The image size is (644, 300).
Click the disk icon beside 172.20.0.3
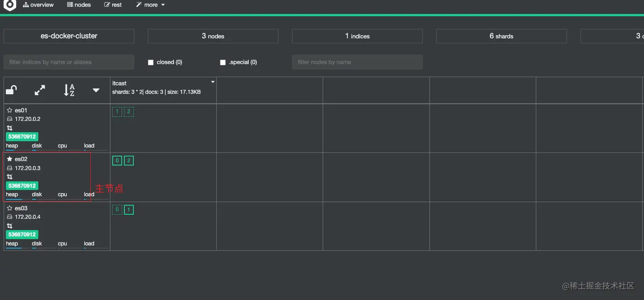point(9,168)
